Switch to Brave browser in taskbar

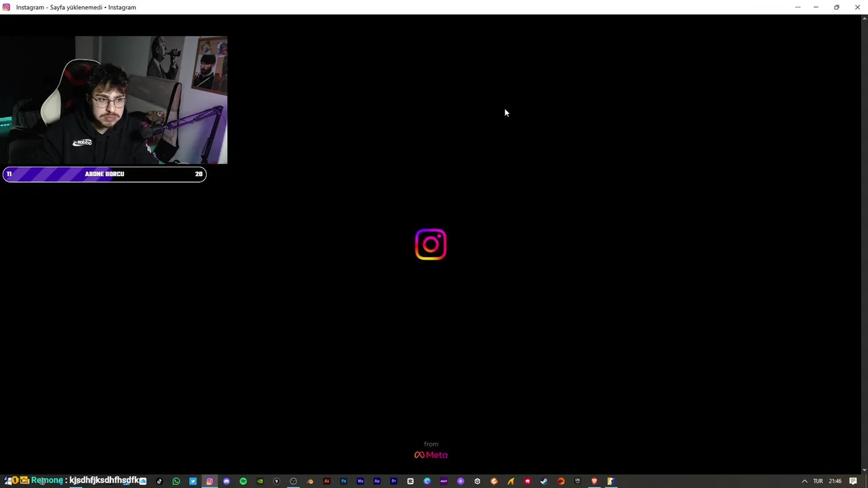[594, 481]
